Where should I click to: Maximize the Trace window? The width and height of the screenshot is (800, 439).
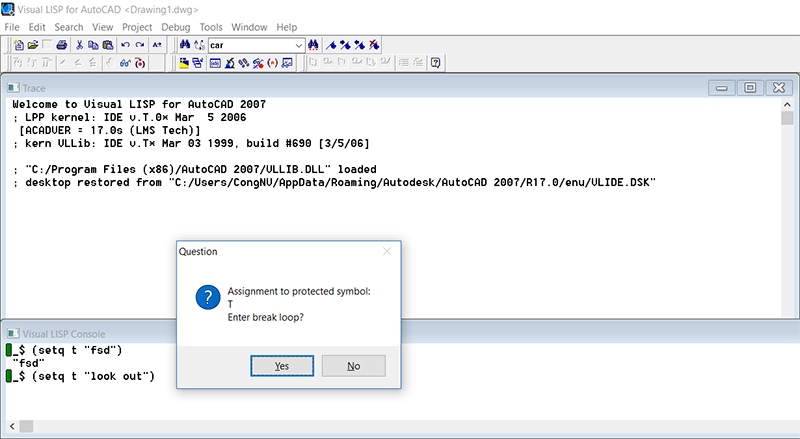point(751,88)
